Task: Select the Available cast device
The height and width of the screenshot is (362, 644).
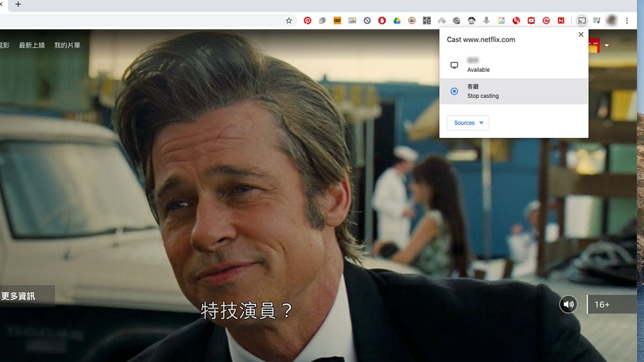Action: [514, 65]
